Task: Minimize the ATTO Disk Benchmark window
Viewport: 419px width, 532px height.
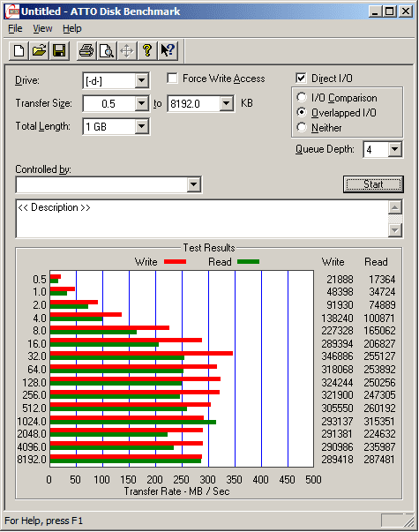Action: click(x=375, y=11)
